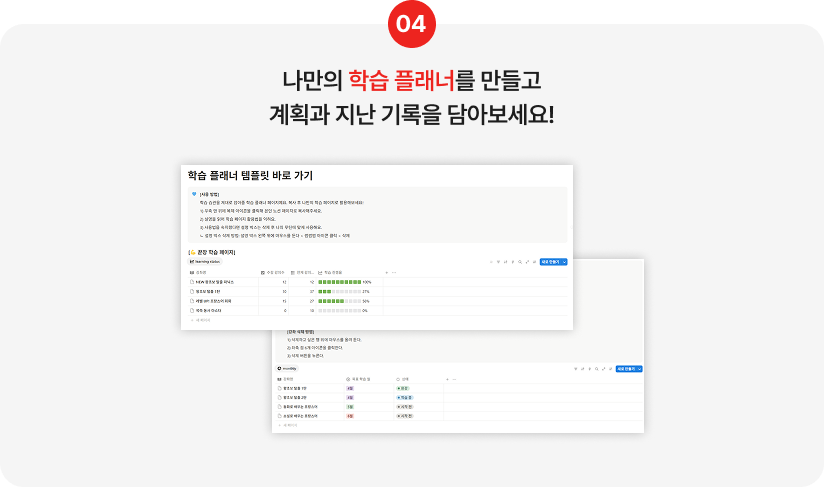
Task: Open the 학습 중 status tag dropdown
Action: (405, 397)
